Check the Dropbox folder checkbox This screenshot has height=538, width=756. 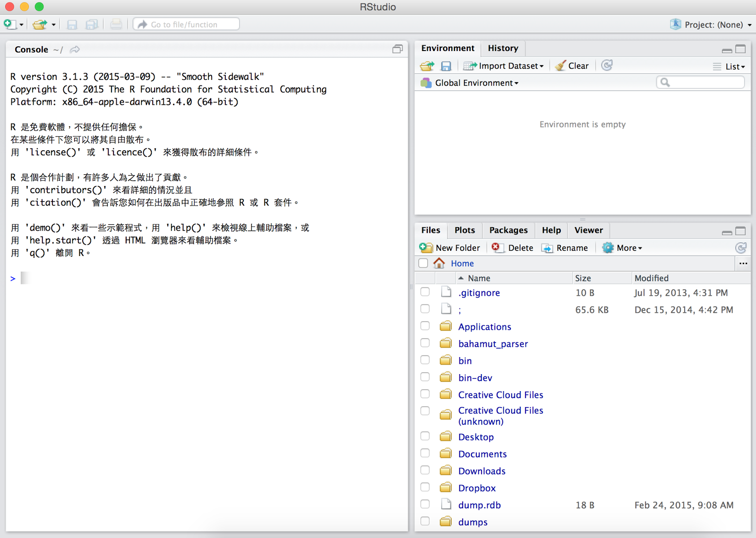click(425, 487)
